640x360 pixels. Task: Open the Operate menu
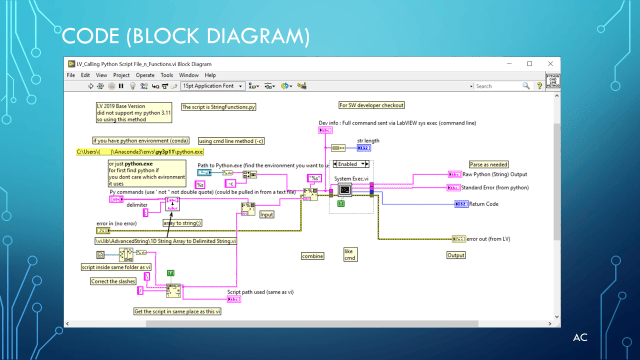coord(145,75)
